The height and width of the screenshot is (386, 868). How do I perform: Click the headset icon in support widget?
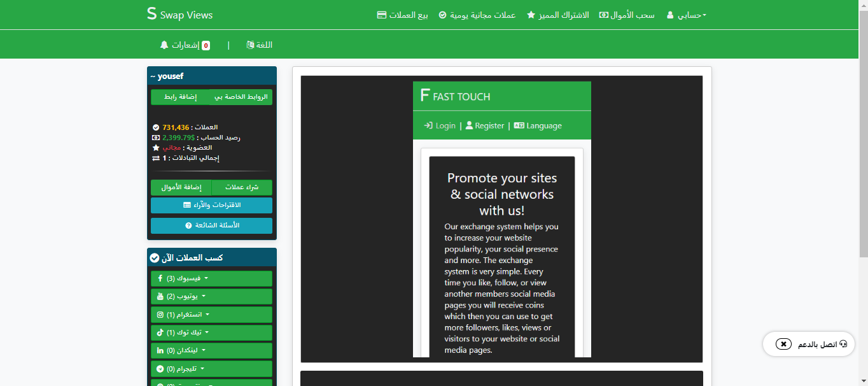(x=843, y=344)
